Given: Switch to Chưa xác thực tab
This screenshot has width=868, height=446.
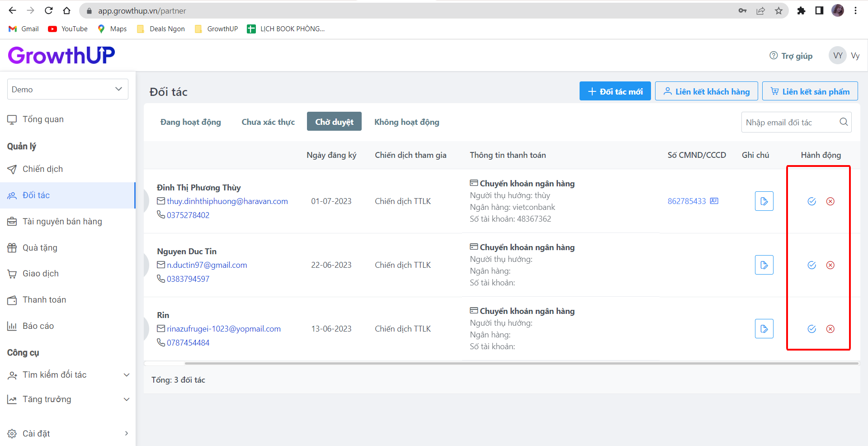Looking at the screenshot, I should [268, 122].
